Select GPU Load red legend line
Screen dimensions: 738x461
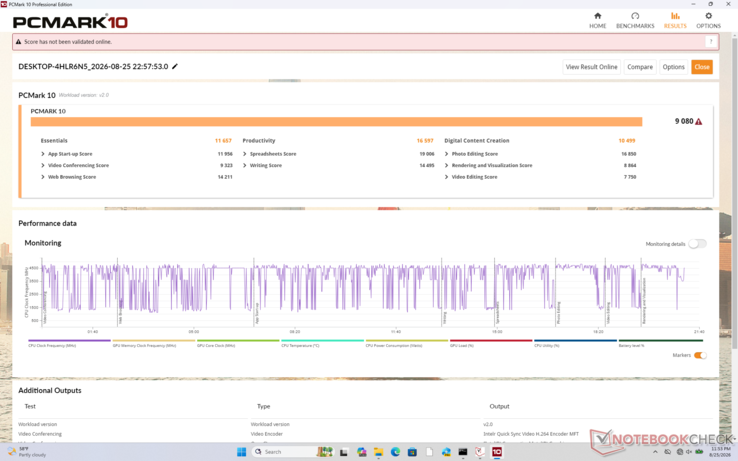[491, 340]
